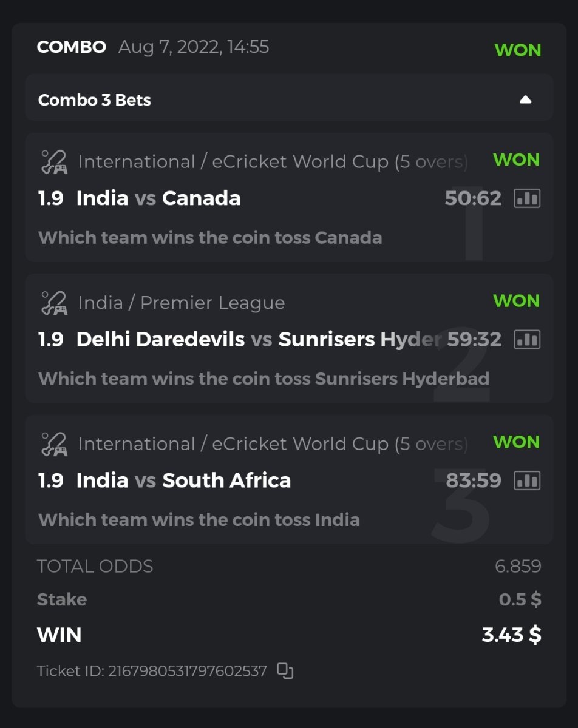The height and width of the screenshot is (728, 578).
Task: Click the Combo 3 Bets header
Action: click(x=95, y=100)
